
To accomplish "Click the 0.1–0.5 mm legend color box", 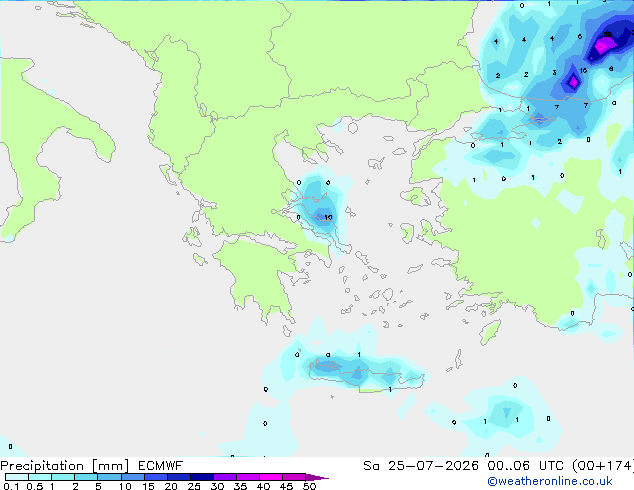I will point(17,477).
